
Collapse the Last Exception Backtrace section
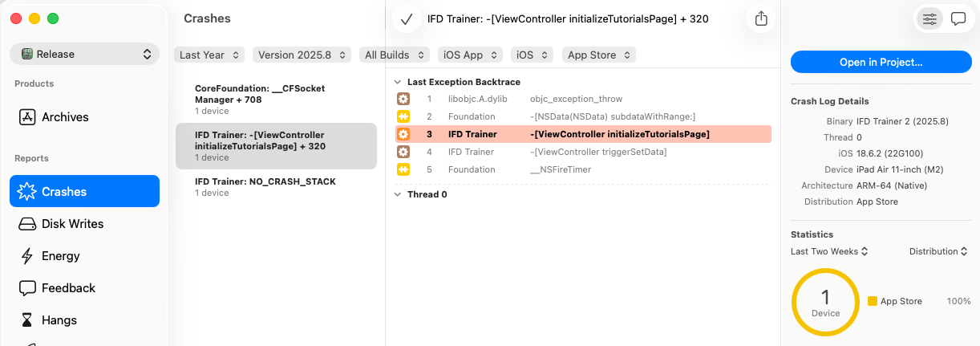coord(399,82)
